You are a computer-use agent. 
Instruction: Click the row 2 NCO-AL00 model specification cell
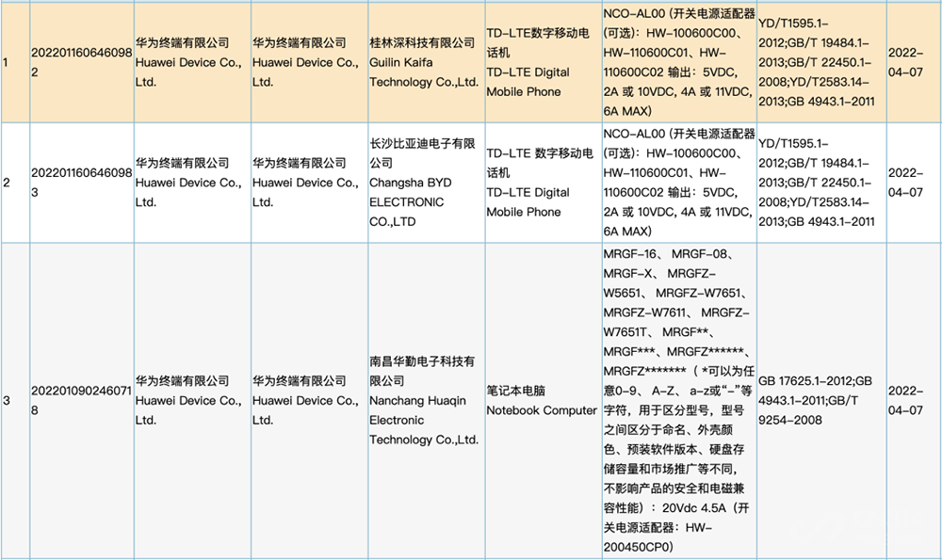pos(679,183)
